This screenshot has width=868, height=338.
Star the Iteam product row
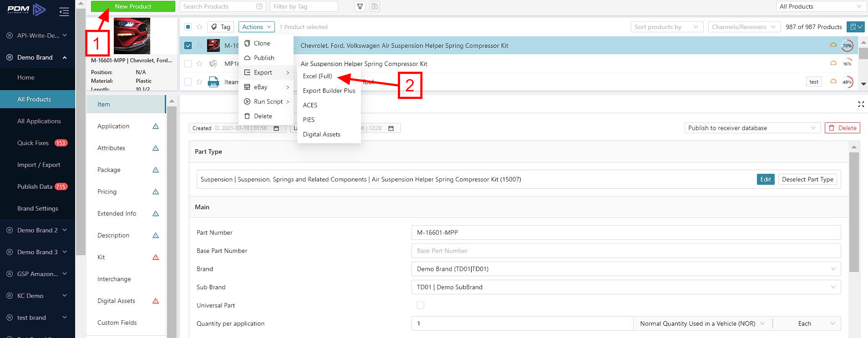[199, 82]
